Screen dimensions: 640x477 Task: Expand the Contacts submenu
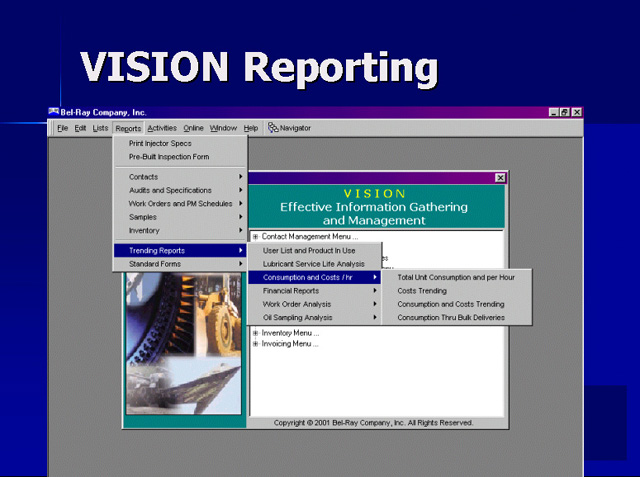180,177
